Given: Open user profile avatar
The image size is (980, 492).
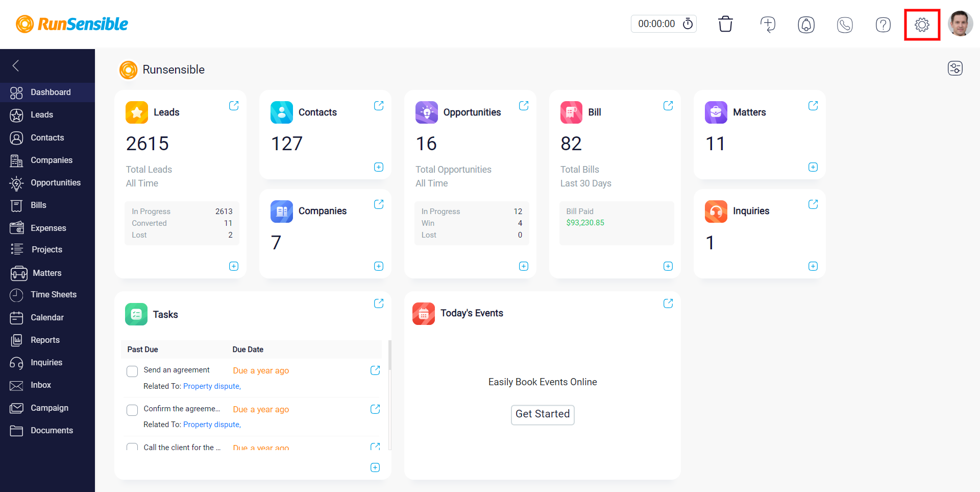Looking at the screenshot, I should click(960, 24).
